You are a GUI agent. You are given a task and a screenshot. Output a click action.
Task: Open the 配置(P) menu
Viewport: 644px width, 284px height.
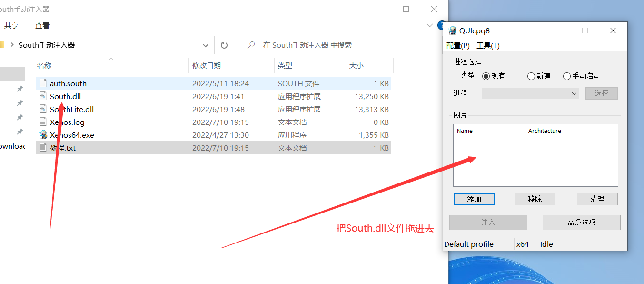[458, 46]
